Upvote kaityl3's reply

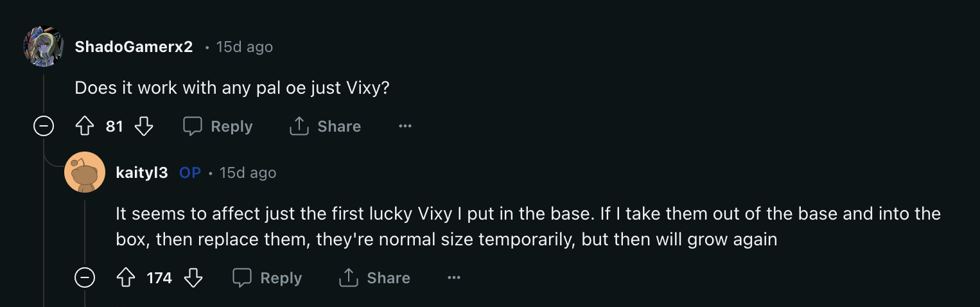coord(126,278)
